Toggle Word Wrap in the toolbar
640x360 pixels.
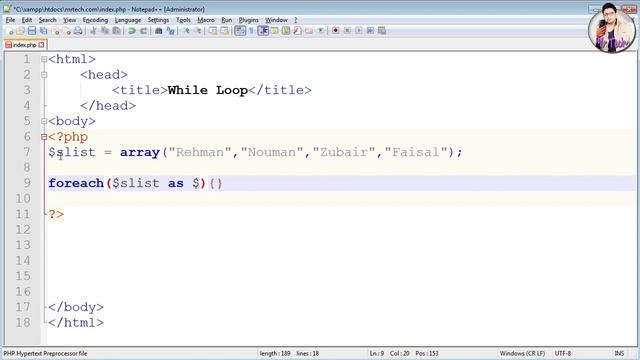[x=240, y=31]
